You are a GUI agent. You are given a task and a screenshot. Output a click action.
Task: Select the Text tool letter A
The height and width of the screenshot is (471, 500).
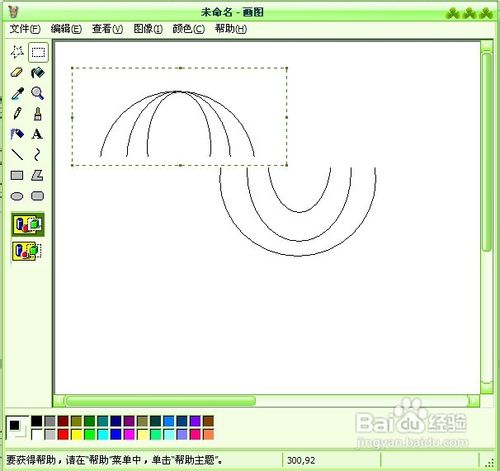38,134
